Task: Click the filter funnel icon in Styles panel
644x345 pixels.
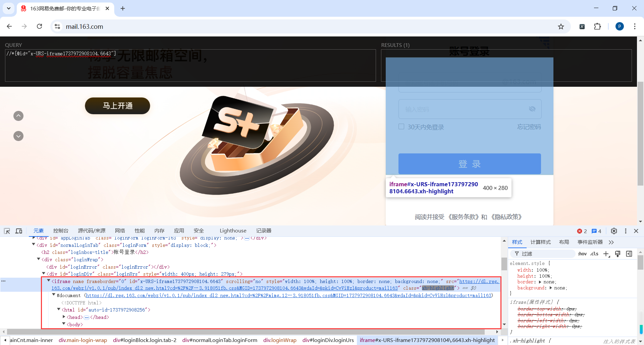Action: [x=517, y=254]
